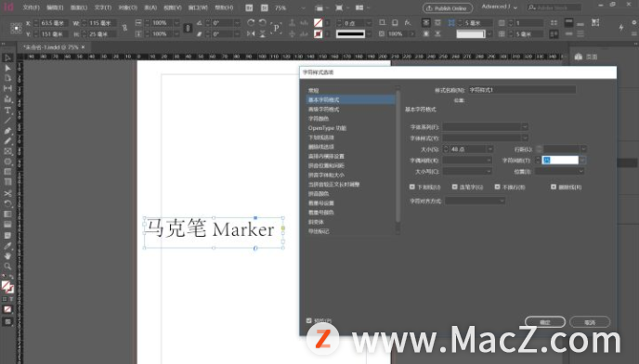This screenshot has height=364, width=639.
Task: Select the Gradient Swatch tool
Action: (7, 214)
